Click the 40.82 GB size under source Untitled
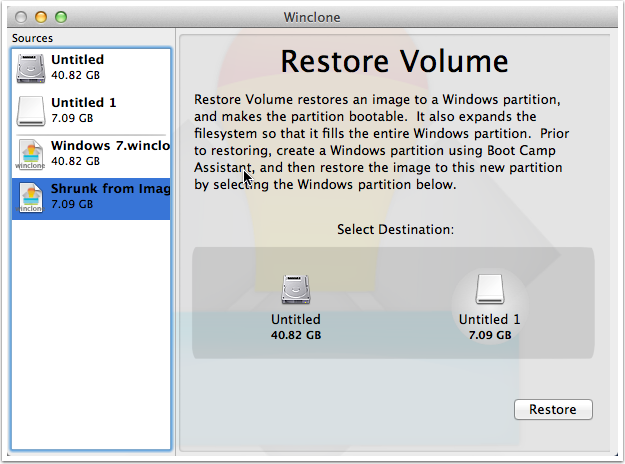Viewport: 625px width, 464px height. coord(75,75)
